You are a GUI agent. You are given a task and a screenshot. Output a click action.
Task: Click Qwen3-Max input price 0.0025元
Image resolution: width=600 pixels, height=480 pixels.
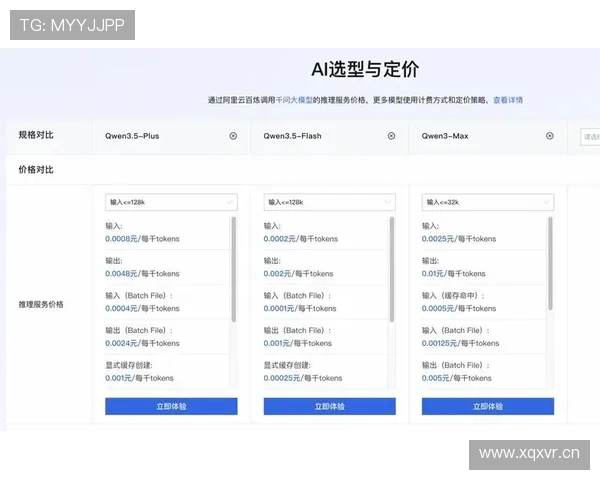(x=438, y=239)
